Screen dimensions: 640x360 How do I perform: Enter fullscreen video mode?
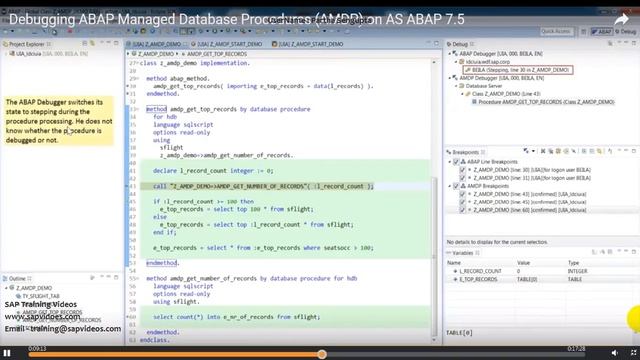point(633,353)
